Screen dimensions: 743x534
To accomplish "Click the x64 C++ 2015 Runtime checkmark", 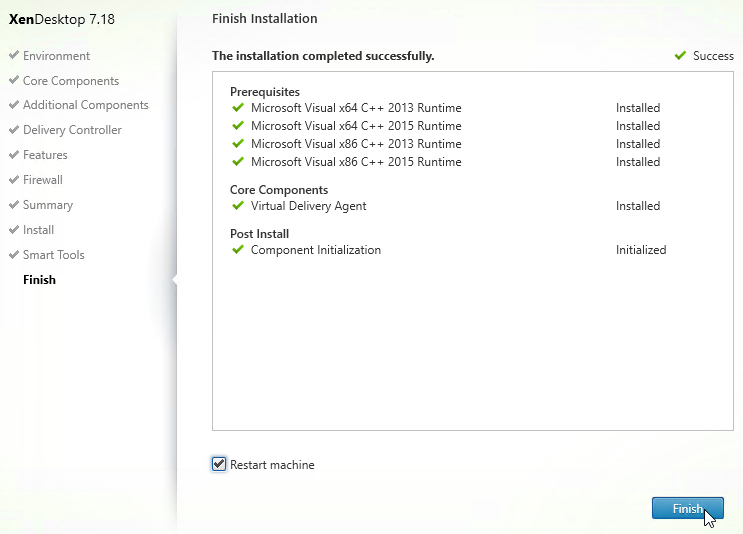I will [238, 126].
